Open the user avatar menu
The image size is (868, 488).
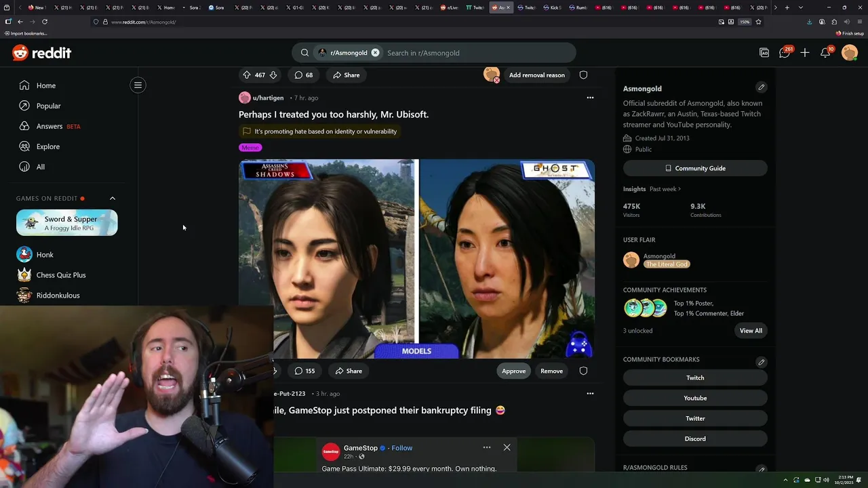(850, 53)
